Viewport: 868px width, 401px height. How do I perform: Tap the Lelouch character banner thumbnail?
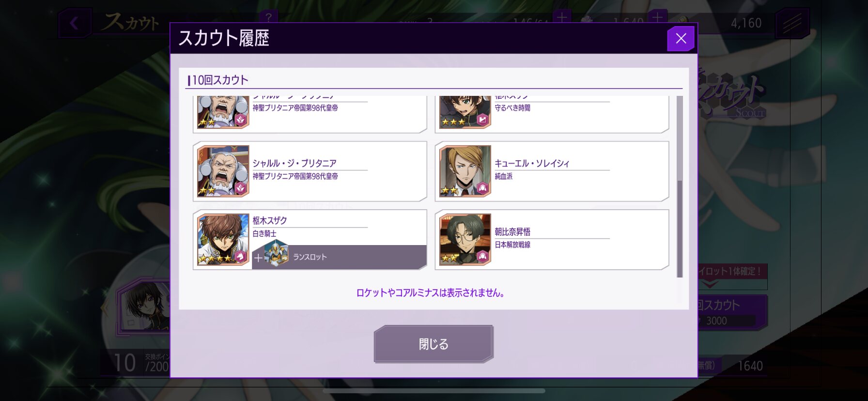[144, 307]
